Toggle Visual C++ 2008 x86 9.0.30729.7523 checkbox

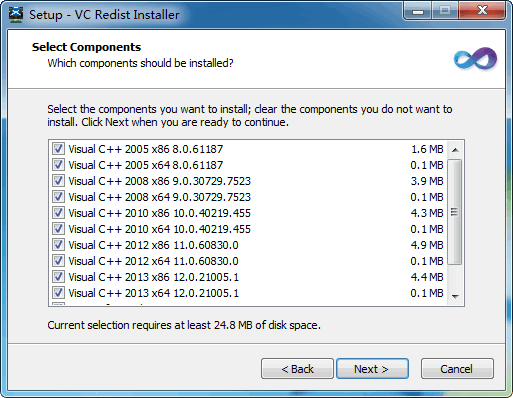click(58, 181)
